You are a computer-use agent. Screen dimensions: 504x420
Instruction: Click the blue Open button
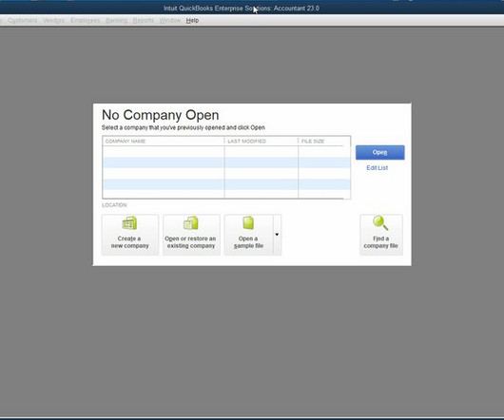pos(380,152)
